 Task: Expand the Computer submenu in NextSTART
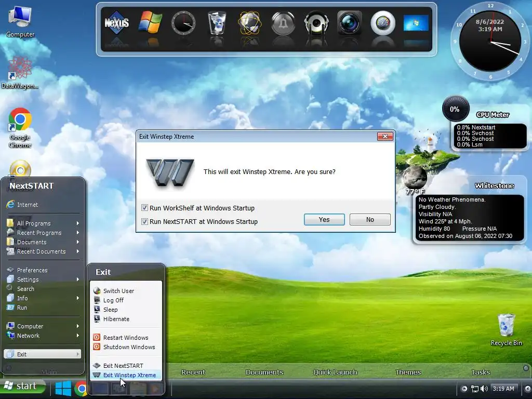pos(43,326)
